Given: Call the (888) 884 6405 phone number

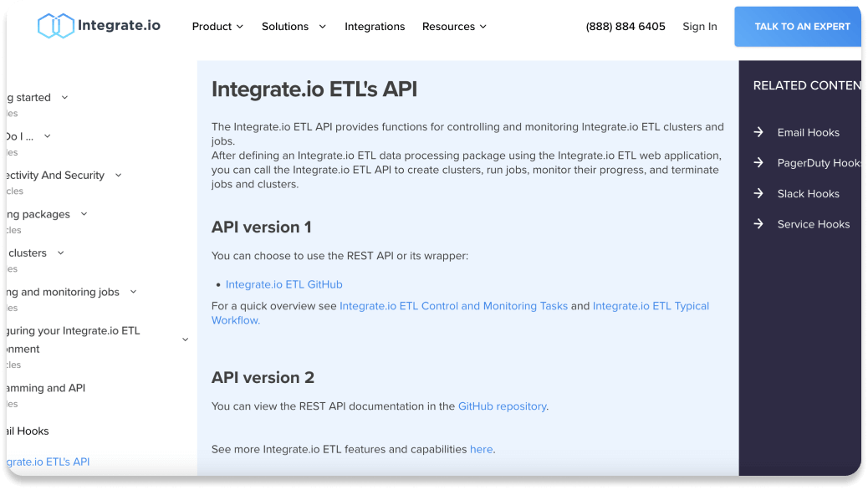Looking at the screenshot, I should pyautogui.click(x=625, y=27).
